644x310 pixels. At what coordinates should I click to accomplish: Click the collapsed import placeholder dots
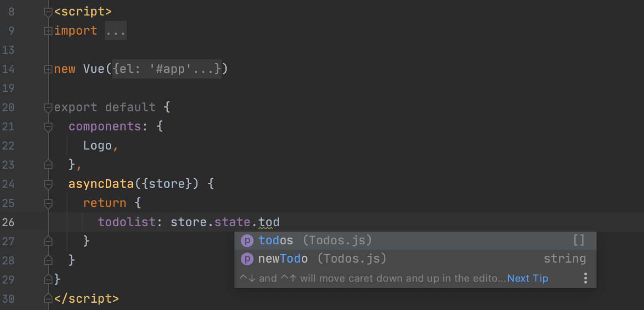(x=115, y=31)
